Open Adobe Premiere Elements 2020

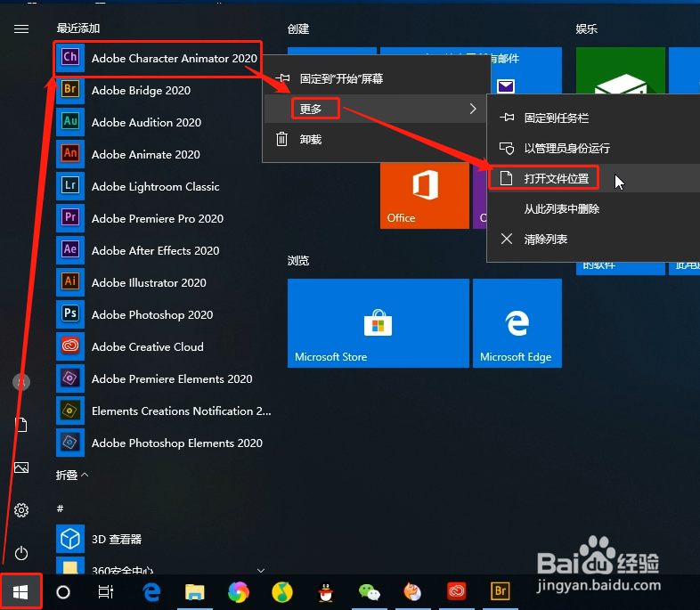[x=163, y=378]
